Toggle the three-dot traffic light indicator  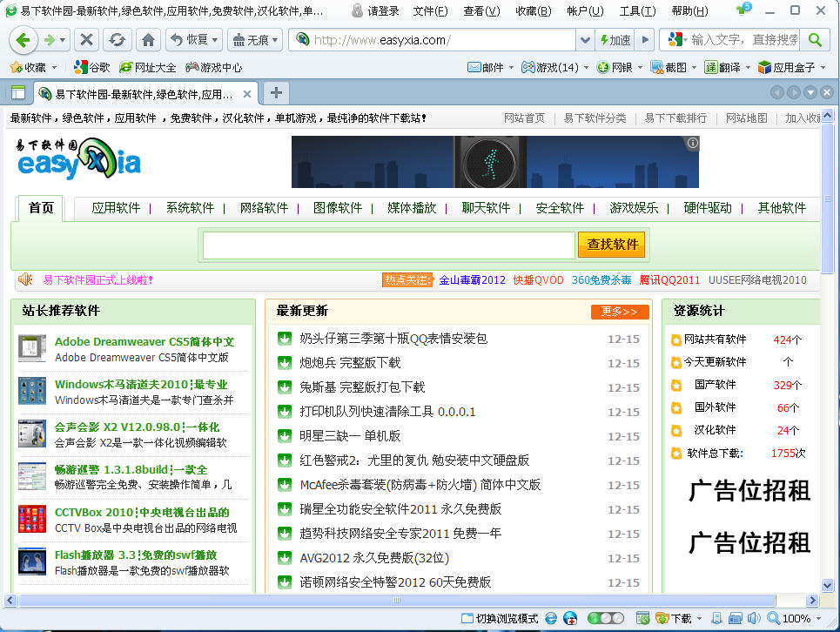click(605, 618)
